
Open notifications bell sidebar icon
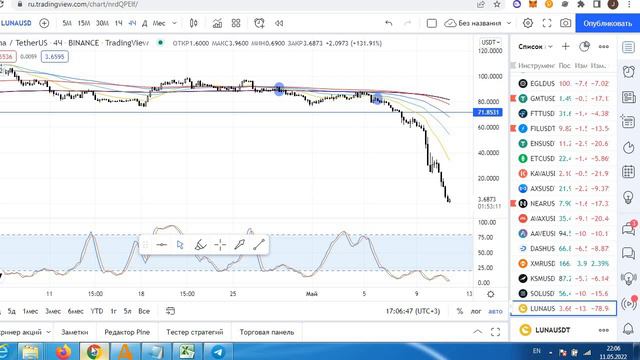click(629, 329)
